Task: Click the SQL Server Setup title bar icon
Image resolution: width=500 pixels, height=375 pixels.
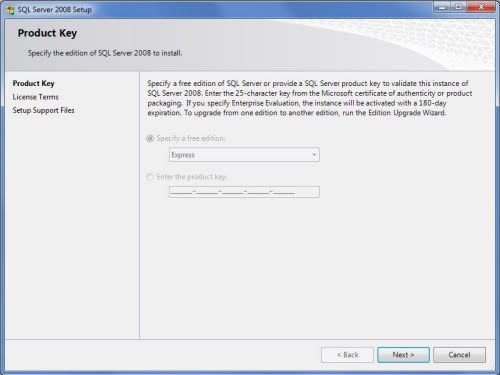Action: coord(10,10)
